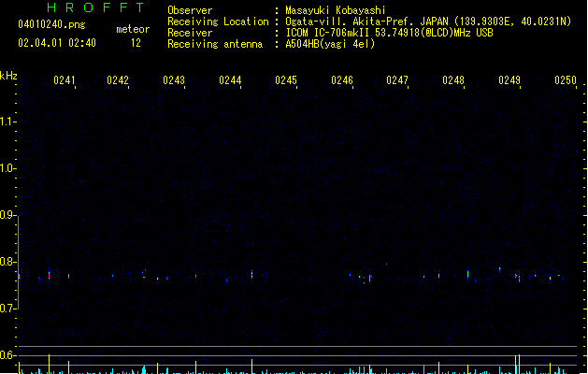Select the Ogata-vill. Akita-Pref. JAPAN location text
The image size is (588, 374).
(x=428, y=22)
